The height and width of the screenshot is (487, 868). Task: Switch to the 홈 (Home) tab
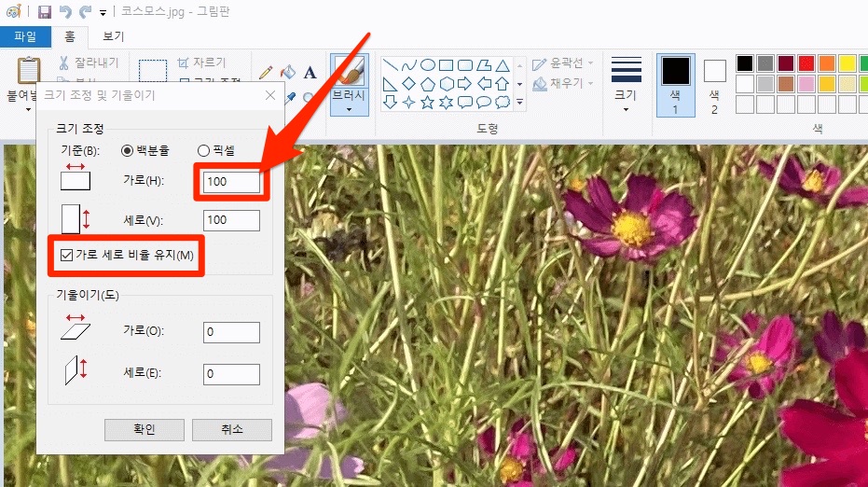click(x=70, y=36)
